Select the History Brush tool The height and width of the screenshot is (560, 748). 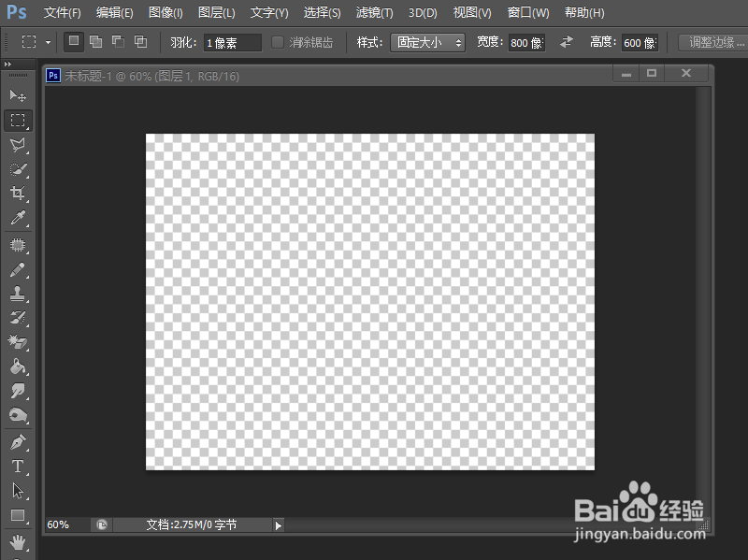[x=18, y=318]
